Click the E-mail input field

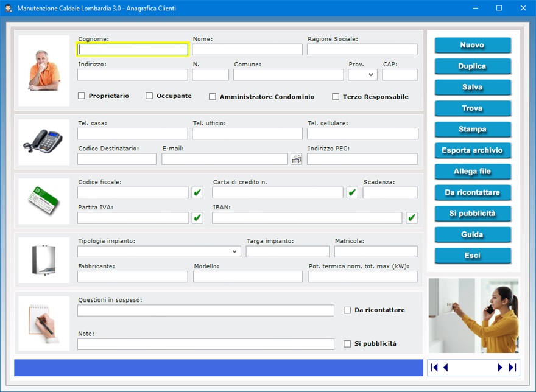pyautogui.click(x=225, y=159)
